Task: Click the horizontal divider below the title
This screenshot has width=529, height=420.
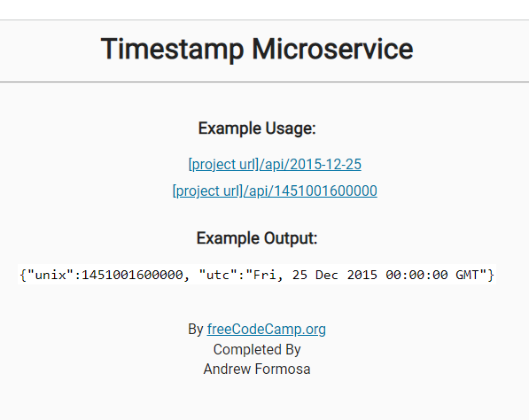Action: (x=264, y=82)
